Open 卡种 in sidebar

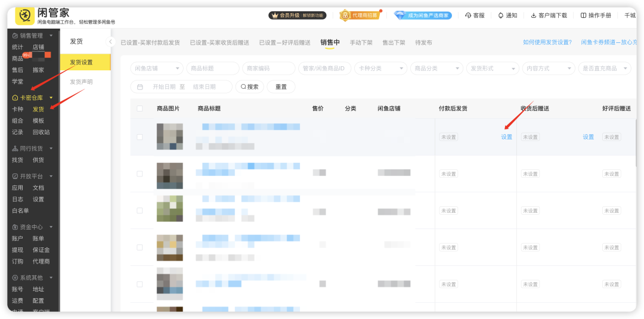[18, 109]
